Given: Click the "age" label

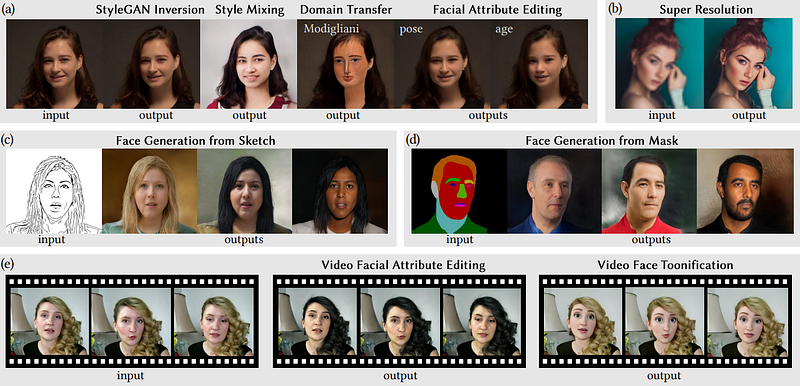Looking at the screenshot, I should [504, 30].
